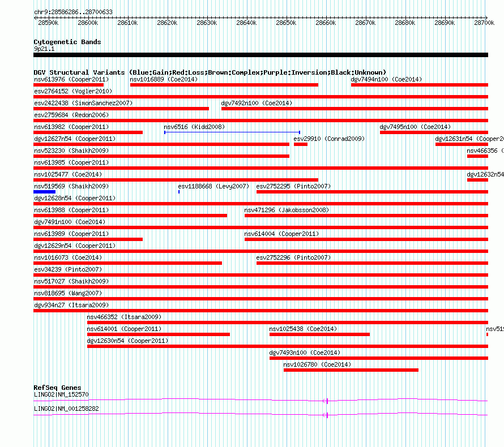Click dgv12627n54 (Cooper2011) label
Viewport: 504px width, 447px height.
(x=75, y=139)
